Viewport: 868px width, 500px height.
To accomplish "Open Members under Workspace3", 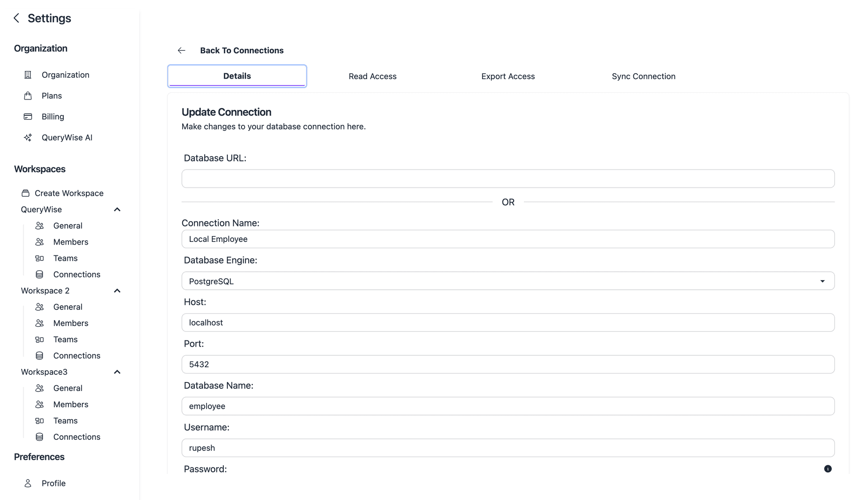I will [x=71, y=405].
